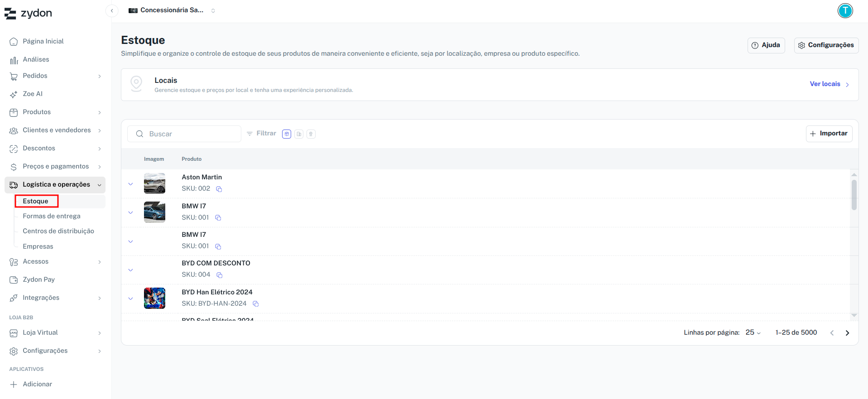This screenshot has height=399, width=868.
Task: Click the Produtos box icon
Action: tap(14, 112)
